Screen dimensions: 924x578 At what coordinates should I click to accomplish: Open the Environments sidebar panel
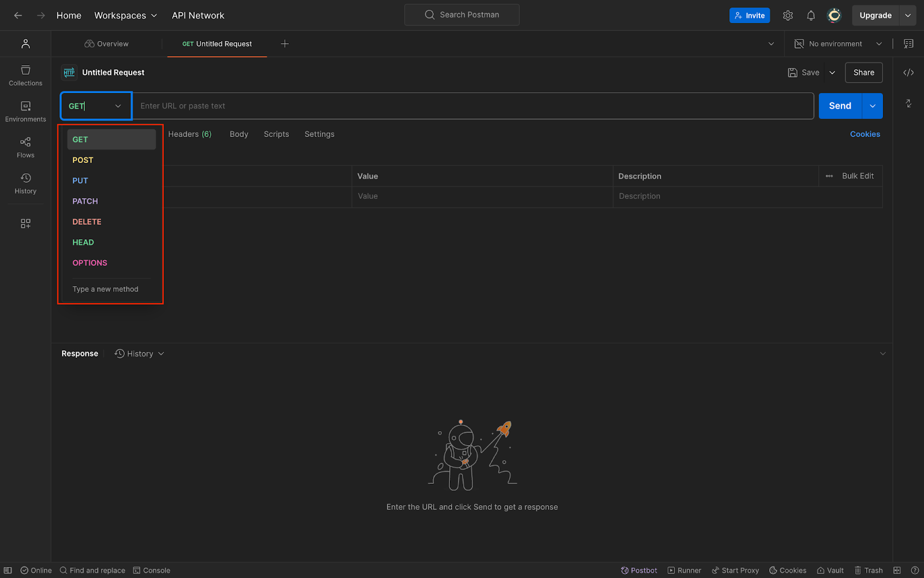(x=25, y=112)
